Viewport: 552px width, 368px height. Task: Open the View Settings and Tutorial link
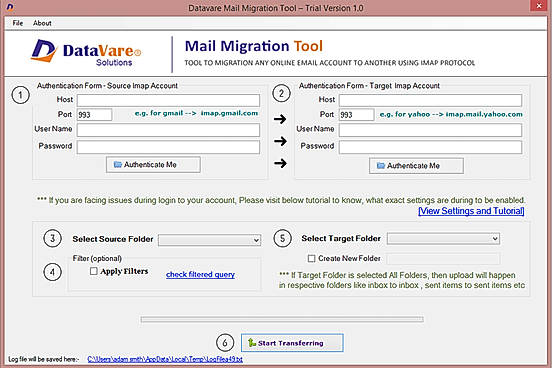(x=471, y=211)
